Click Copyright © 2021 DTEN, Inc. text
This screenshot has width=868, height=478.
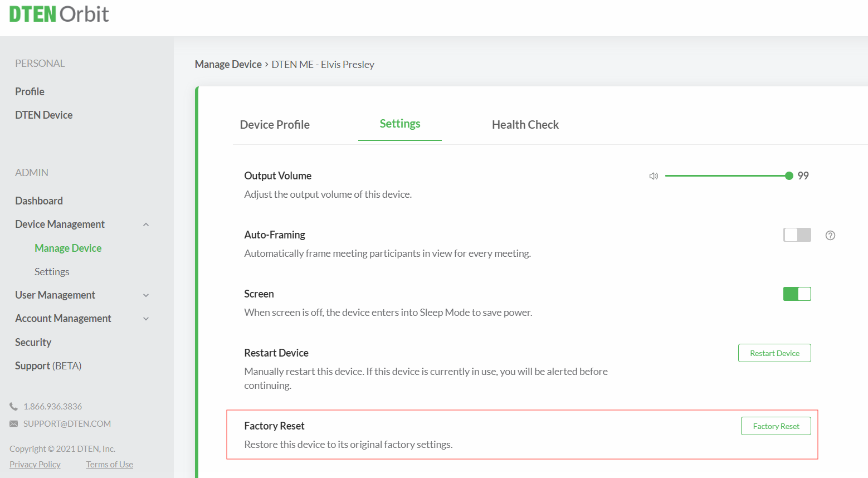tap(62, 449)
